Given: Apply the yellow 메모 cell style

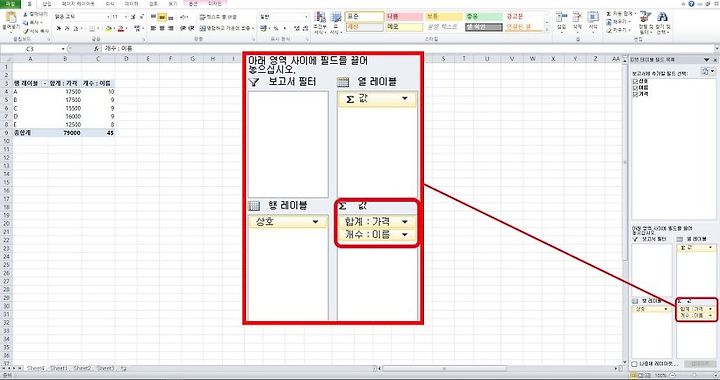Looking at the screenshot, I should [x=404, y=27].
